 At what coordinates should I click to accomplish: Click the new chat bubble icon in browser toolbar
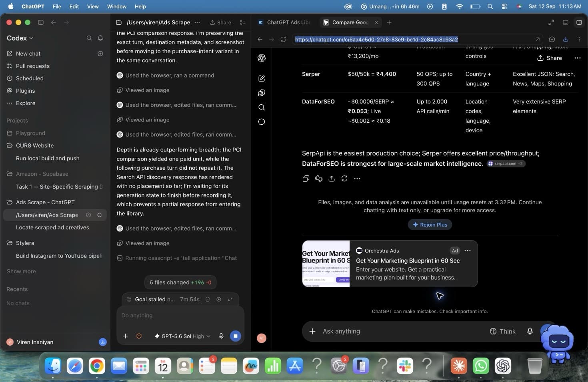552,39
